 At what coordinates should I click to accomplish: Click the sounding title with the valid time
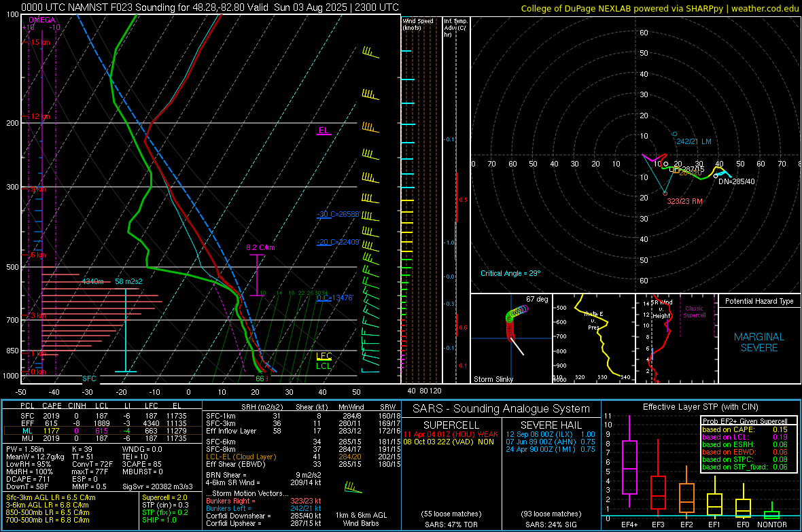(x=210, y=7)
